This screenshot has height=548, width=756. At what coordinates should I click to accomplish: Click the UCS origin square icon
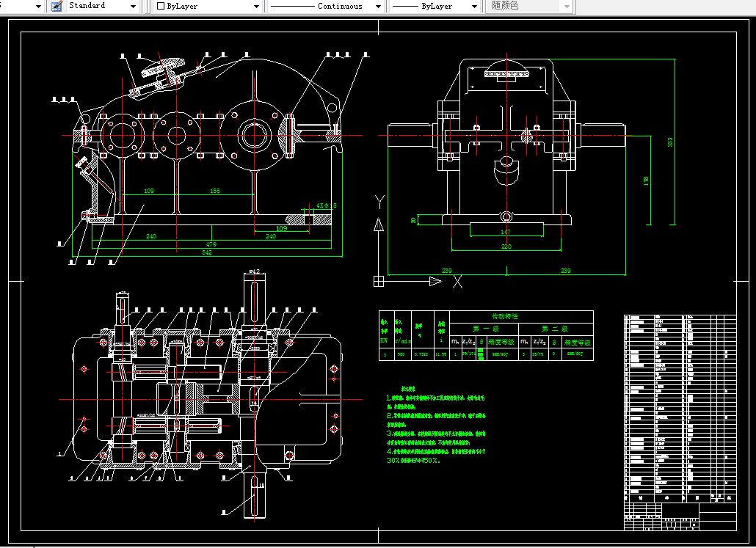[379, 281]
